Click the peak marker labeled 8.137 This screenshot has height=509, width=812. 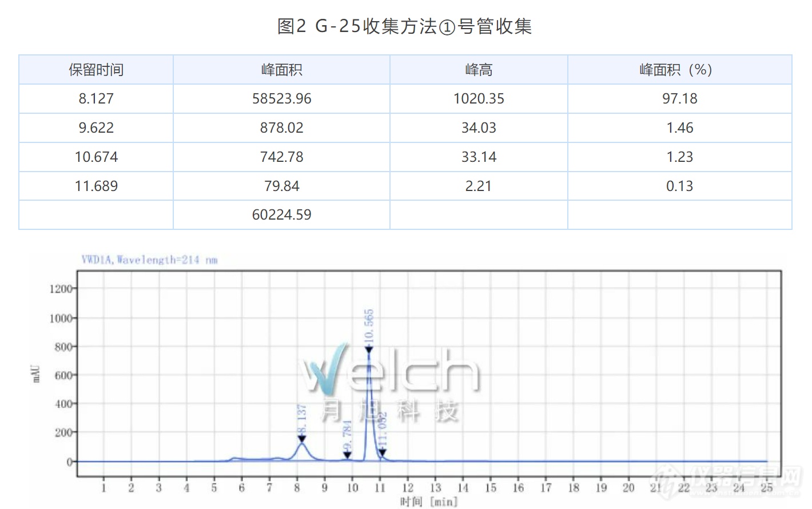click(x=302, y=439)
